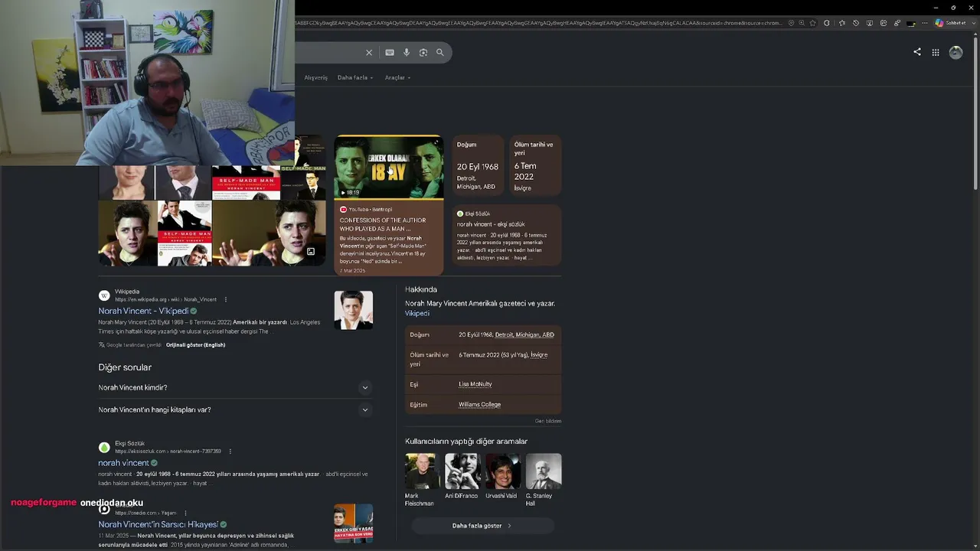The height and width of the screenshot is (551, 980).
Task: Click the 'Geri bildirim' feedback link
Action: tap(548, 422)
